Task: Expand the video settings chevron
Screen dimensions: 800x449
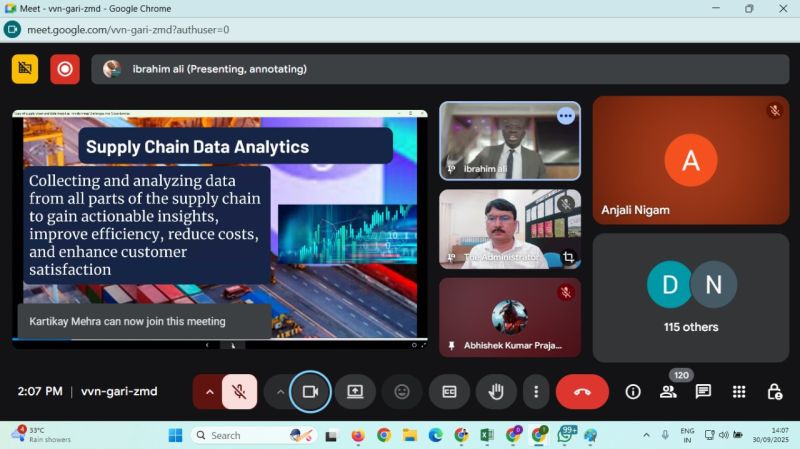Action: tap(280, 392)
